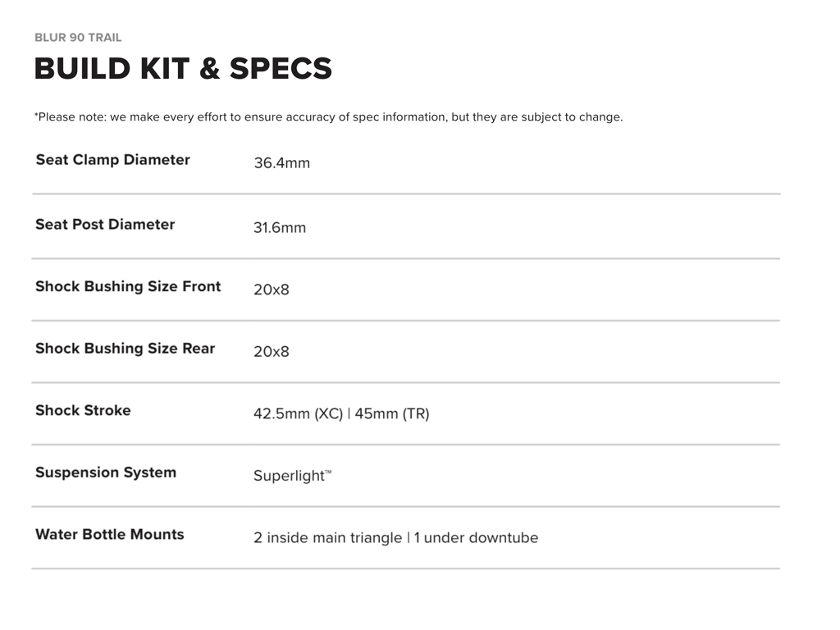The height and width of the screenshot is (630, 840).
Task: Select the spec accuracy disclaimer note
Action: tap(328, 117)
